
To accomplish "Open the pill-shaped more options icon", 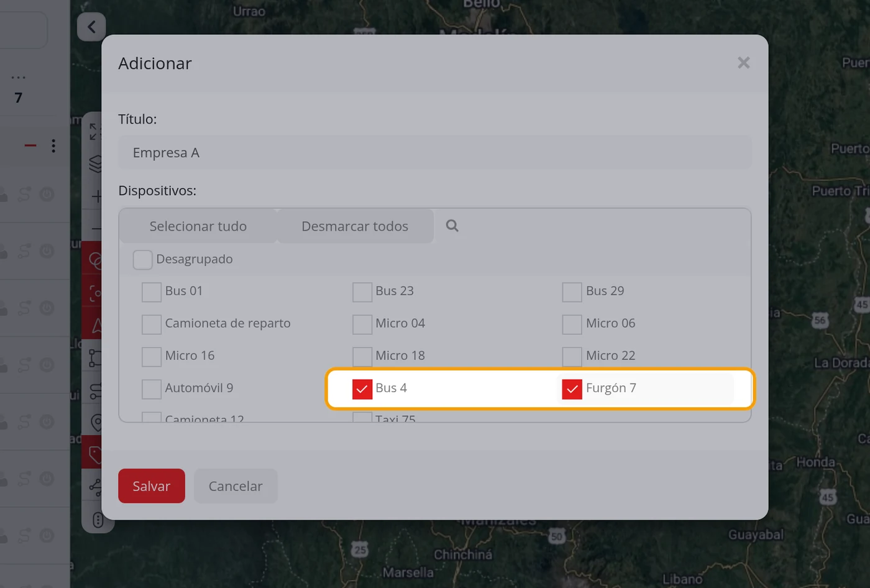I will point(98,520).
